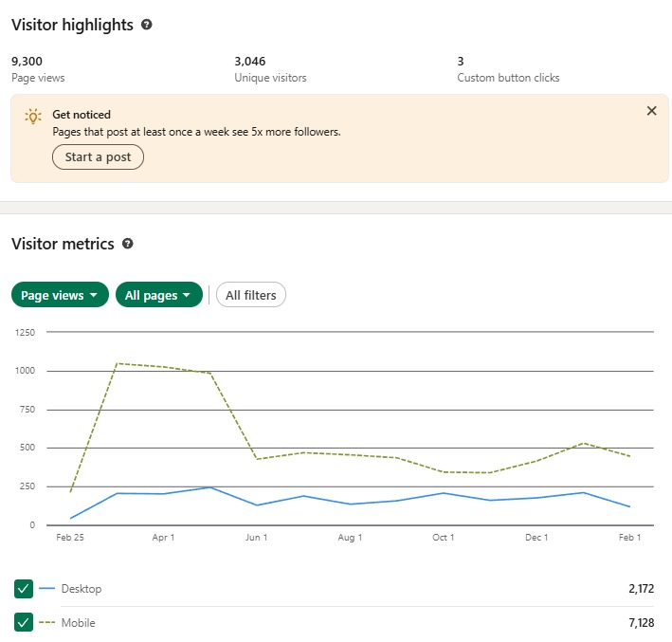Toggle the Mobile checkbox off

click(x=25, y=623)
